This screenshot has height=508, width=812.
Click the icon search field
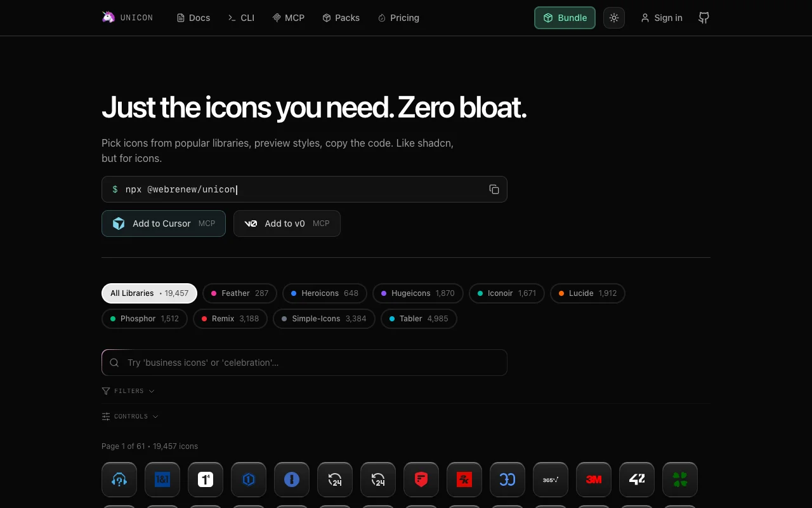pyautogui.click(x=304, y=363)
